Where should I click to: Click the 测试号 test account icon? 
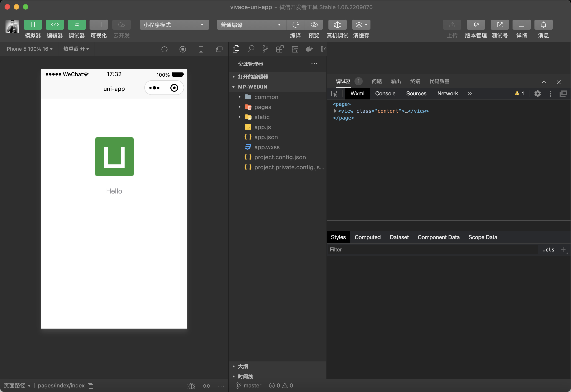[x=500, y=25]
